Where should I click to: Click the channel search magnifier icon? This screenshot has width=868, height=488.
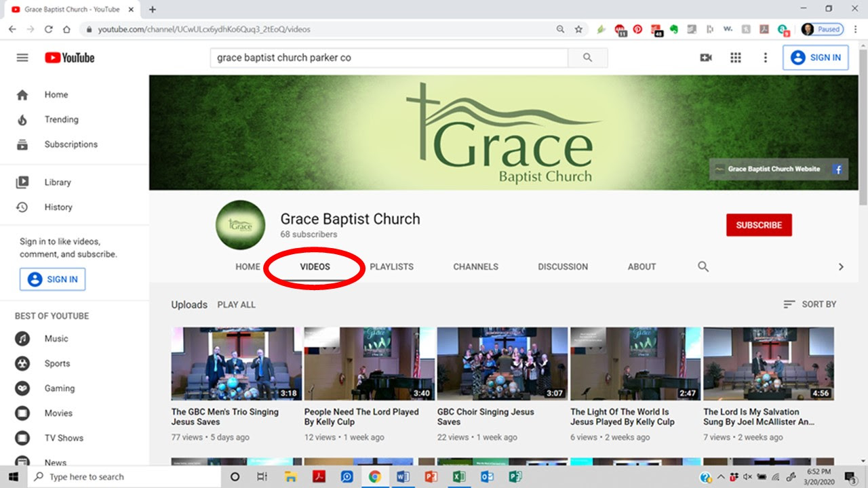point(703,266)
